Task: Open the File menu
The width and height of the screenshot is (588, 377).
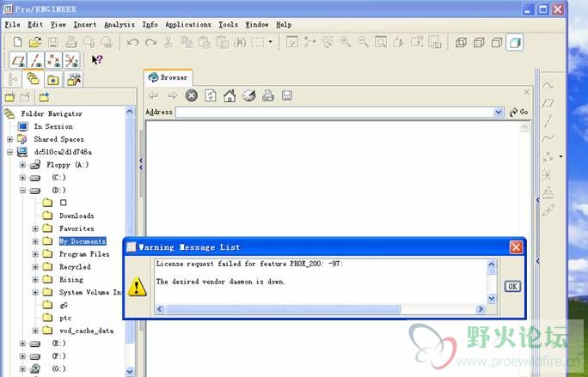Action: [12, 24]
